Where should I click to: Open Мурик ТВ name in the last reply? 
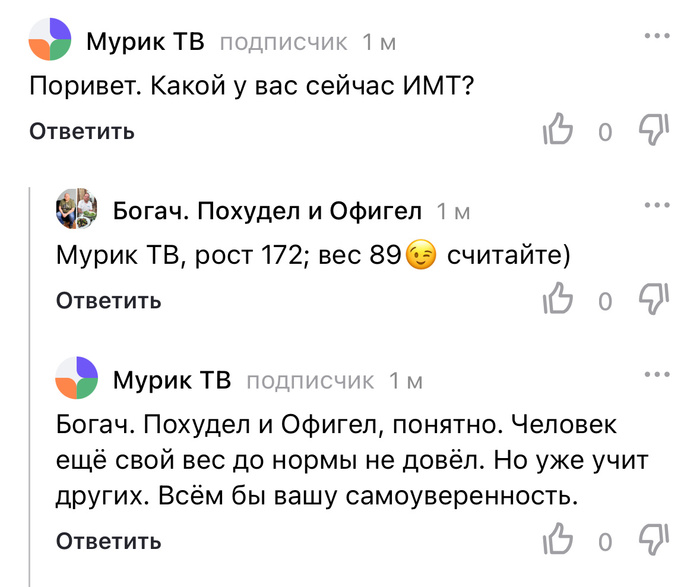(172, 381)
